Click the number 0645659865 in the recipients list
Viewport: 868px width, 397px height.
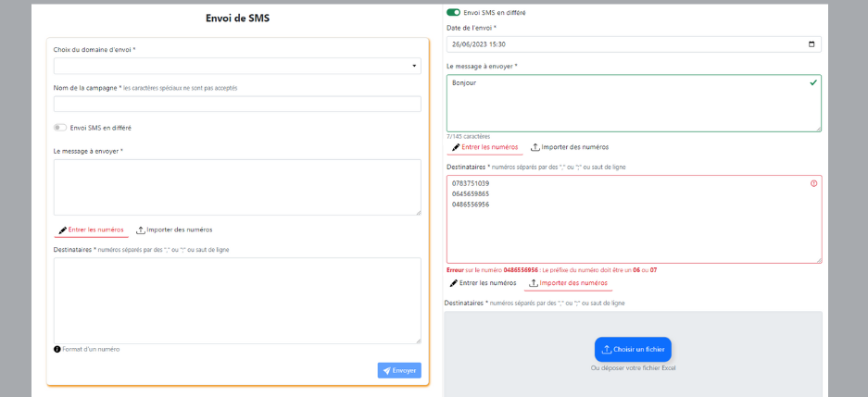pos(471,194)
